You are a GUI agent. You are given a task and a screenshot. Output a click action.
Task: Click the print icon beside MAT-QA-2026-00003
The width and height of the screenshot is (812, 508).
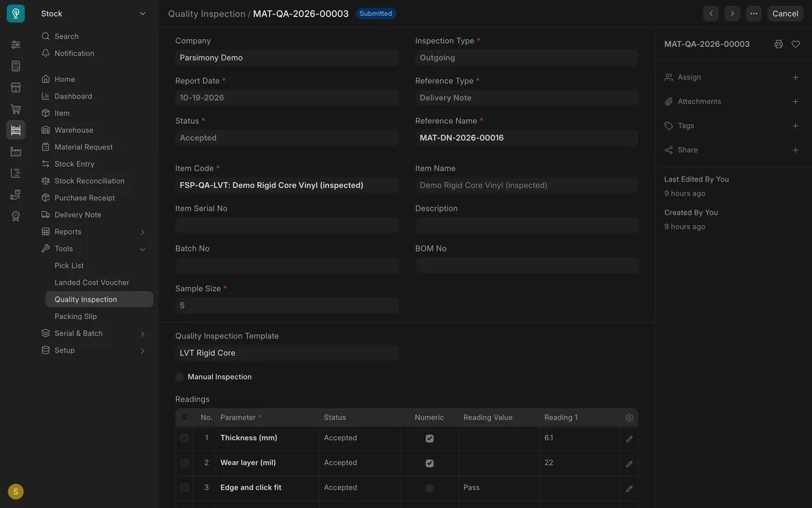coord(778,44)
